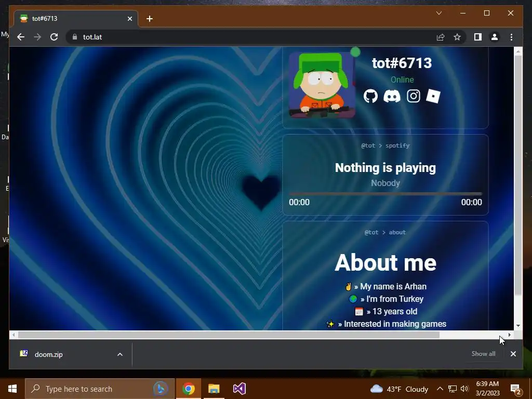
Task: Show hidden system tray icons
Action: click(x=440, y=389)
